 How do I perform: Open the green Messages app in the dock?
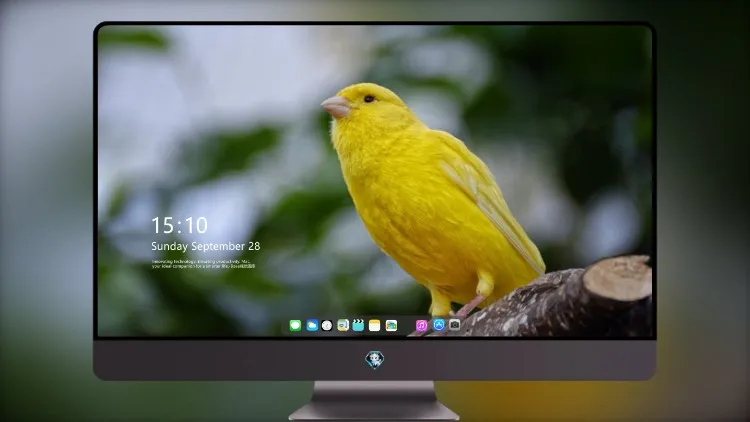tap(295, 326)
